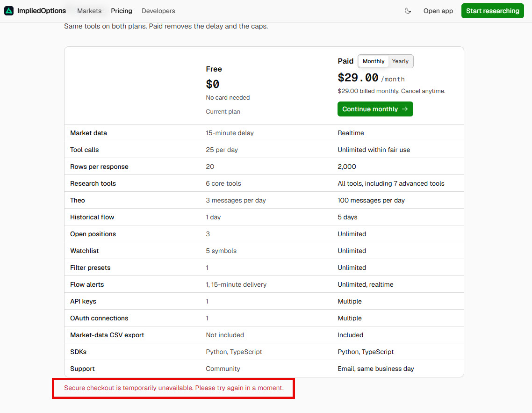Click the Continue monthly button
Viewport: 532px width, 413px height.
375,109
